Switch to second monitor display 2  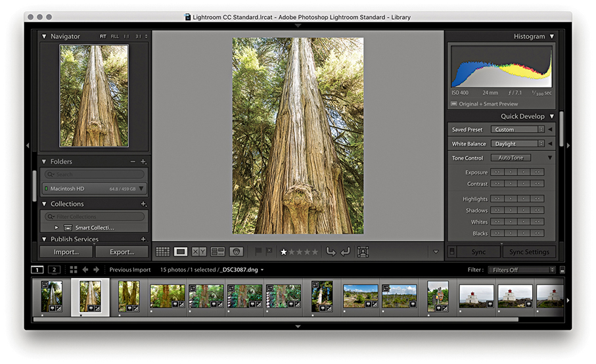(54, 269)
